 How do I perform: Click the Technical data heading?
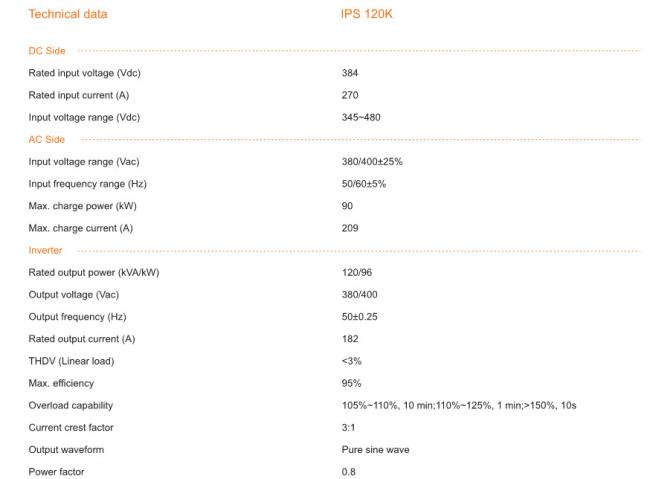point(68,15)
